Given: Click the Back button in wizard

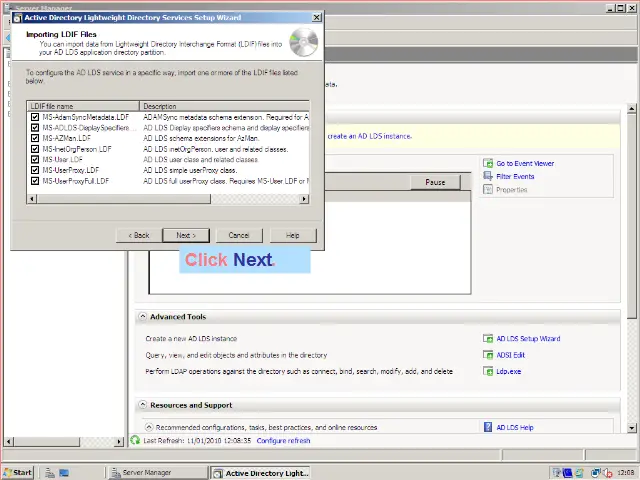Looking at the screenshot, I should pyautogui.click(x=139, y=235).
